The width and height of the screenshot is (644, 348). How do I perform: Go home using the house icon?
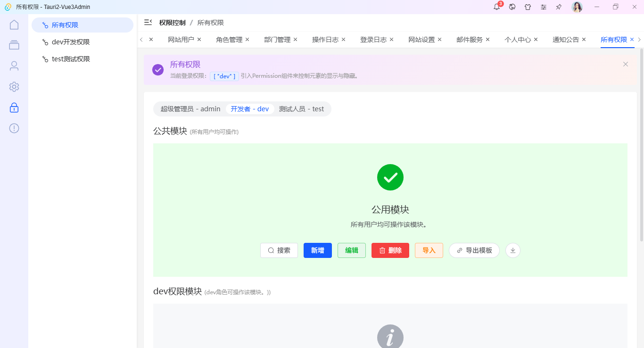click(14, 24)
